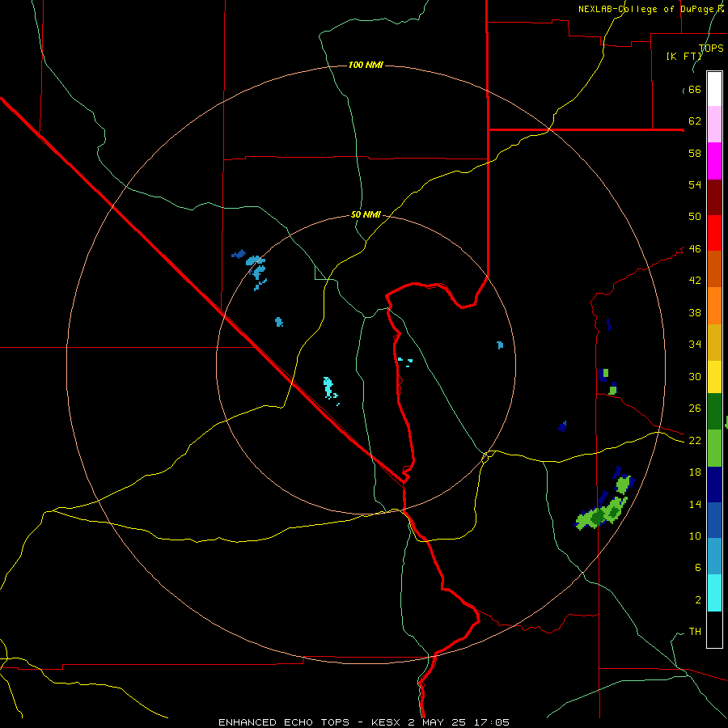Click the largest green echo cluster on the map
This screenshot has height=728, width=728.
pos(600,513)
